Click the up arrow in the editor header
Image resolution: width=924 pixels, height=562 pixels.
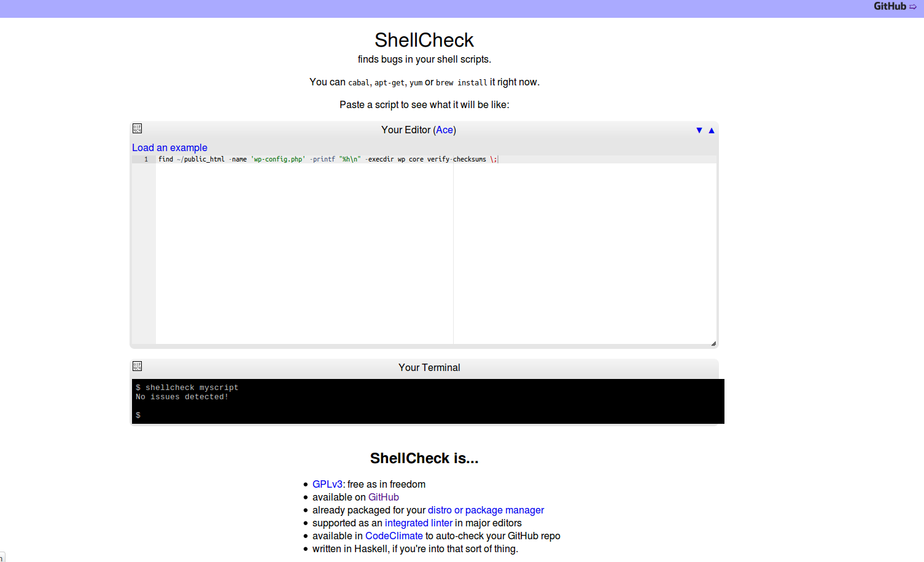(712, 130)
